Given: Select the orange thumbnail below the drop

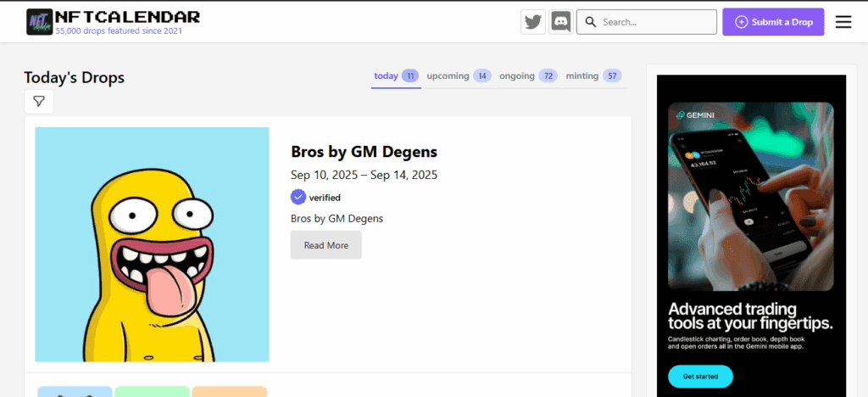Looking at the screenshot, I should pos(229,391).
